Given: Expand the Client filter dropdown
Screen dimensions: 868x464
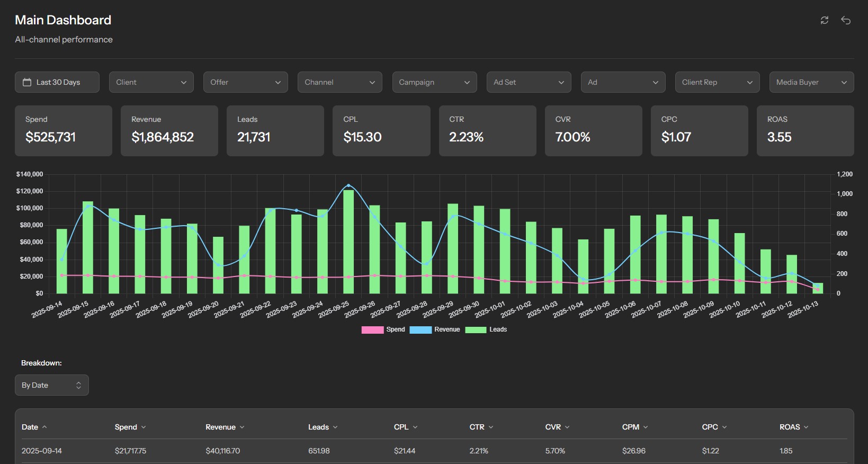Looking at the screenshot, I should [x=151, y=82].
